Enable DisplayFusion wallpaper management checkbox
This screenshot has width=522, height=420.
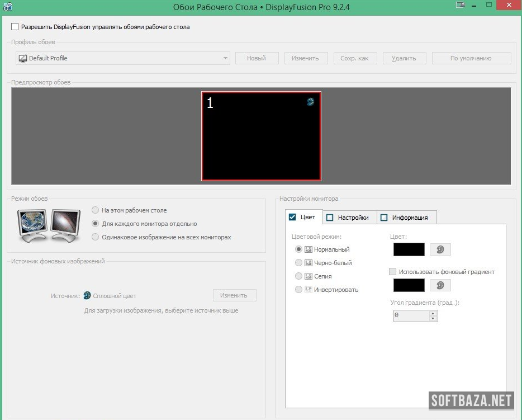click(x=15, y=27)
